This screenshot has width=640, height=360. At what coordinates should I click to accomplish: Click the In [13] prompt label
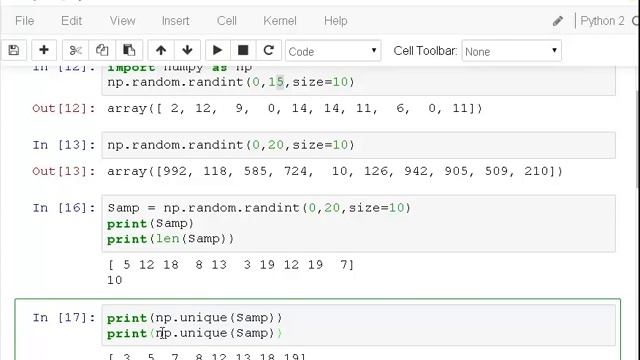(x=64, y=145)
